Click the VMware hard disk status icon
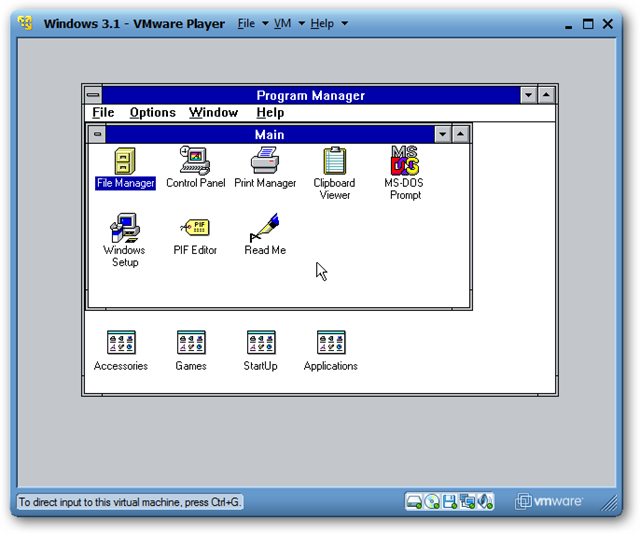The height and width of the screenshot is (534, 640). pyautogui.click(x=414, y=502)
